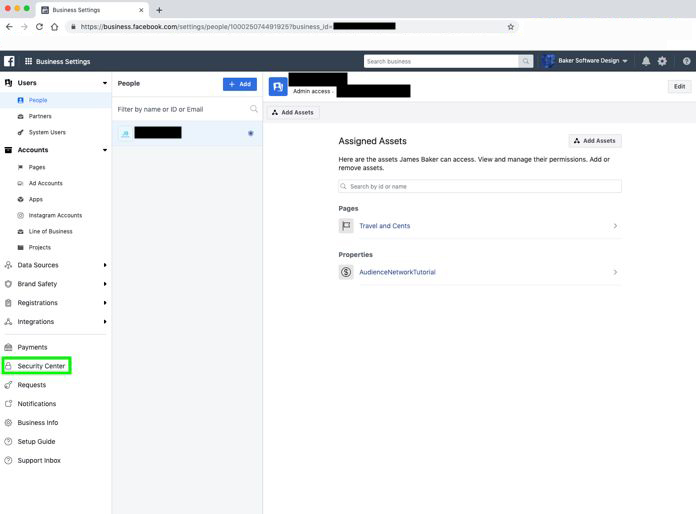Screen dimensions: 696x514
Task: Open Line of Business item
Action: click(50, 231)
